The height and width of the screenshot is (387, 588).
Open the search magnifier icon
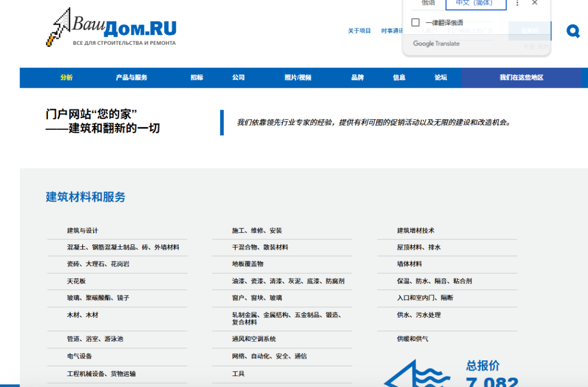(x=573, y=31)
